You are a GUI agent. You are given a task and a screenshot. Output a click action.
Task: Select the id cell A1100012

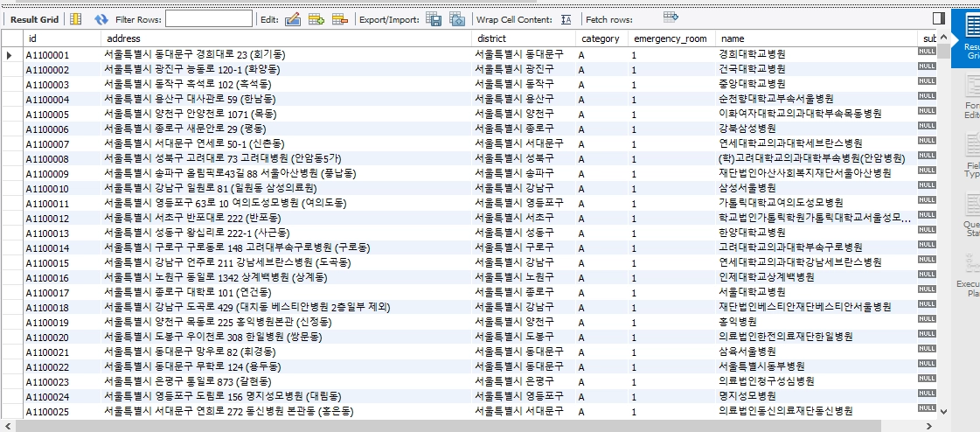(61, 219)
